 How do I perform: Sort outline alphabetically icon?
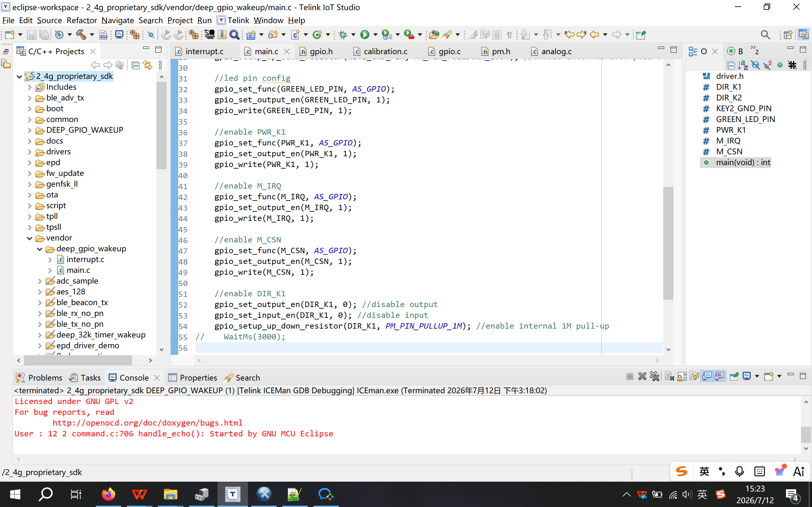click(743, 65)
